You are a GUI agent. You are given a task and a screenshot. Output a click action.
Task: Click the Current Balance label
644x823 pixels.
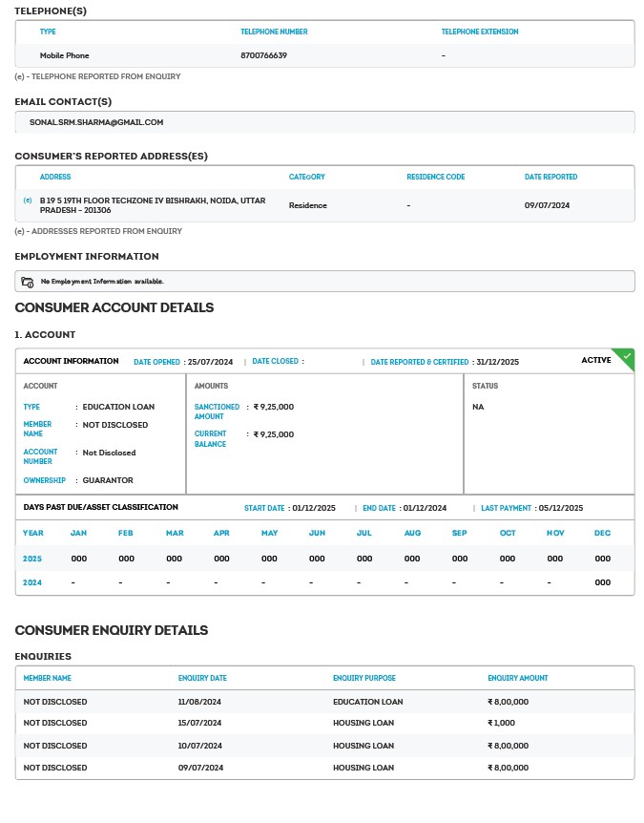click(211, 439)
